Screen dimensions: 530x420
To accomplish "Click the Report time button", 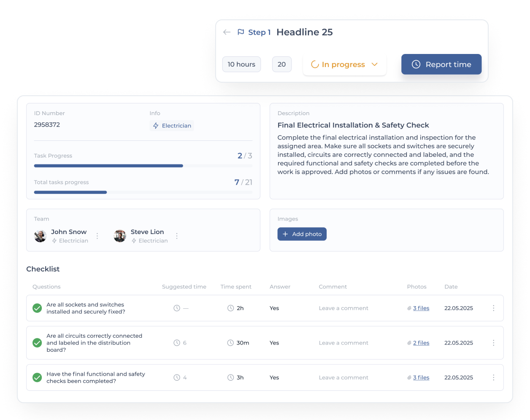I will coord(441,64).
